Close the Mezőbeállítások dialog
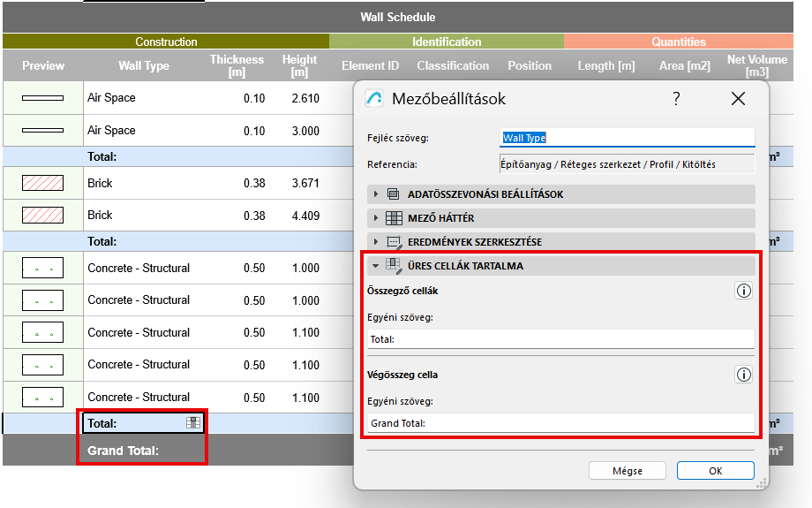 tap(738, 98)
